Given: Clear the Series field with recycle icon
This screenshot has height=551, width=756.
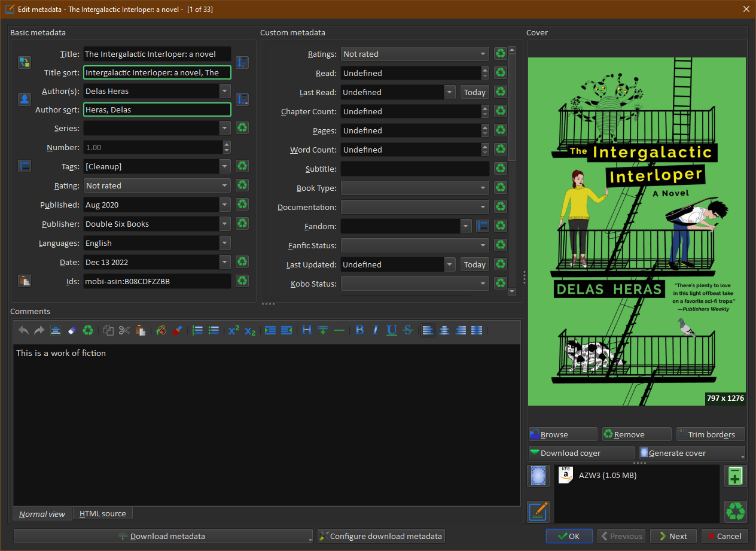Looking at the screenshot, I should (242, 128).
